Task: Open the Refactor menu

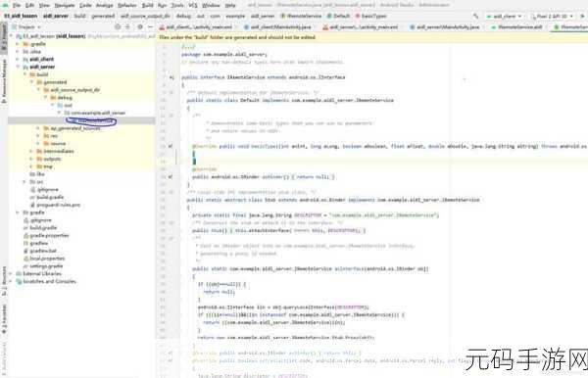Action: 127,5
